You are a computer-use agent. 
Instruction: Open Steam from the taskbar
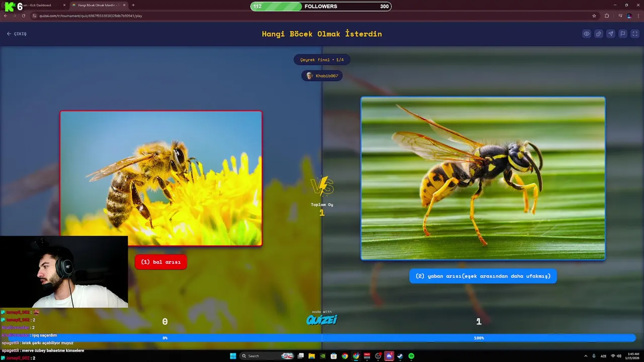click(400, 356)
